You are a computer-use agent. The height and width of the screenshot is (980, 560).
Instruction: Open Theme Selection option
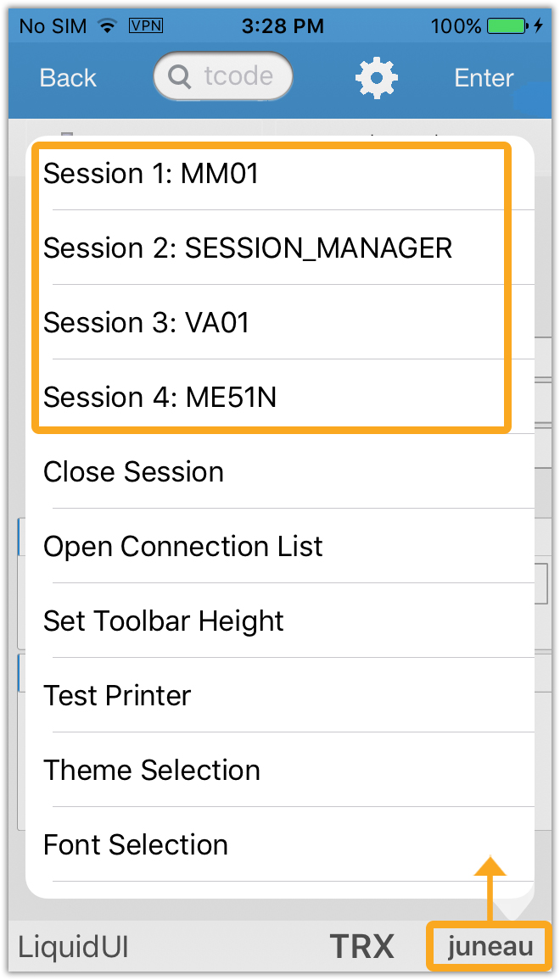(x=152, y=771)
